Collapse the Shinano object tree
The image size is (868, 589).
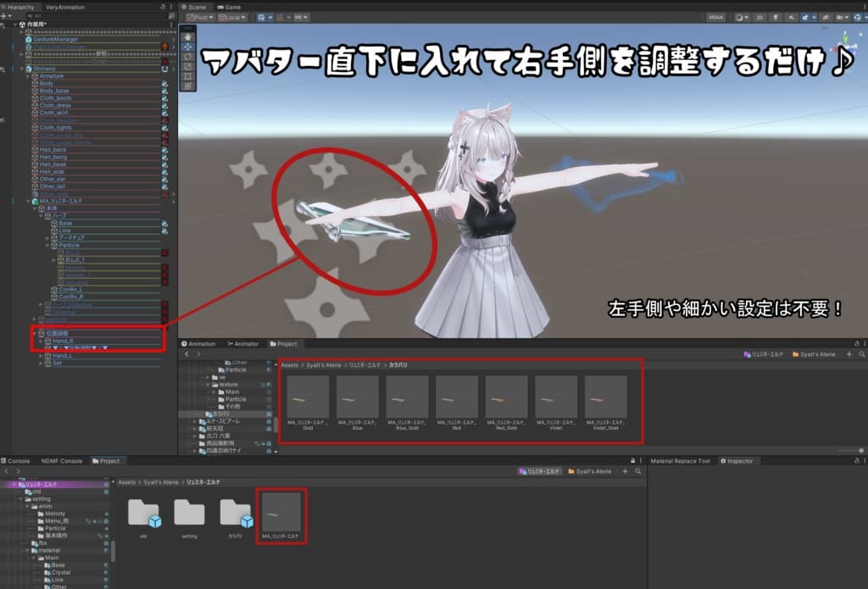click(x=21, y=69)
